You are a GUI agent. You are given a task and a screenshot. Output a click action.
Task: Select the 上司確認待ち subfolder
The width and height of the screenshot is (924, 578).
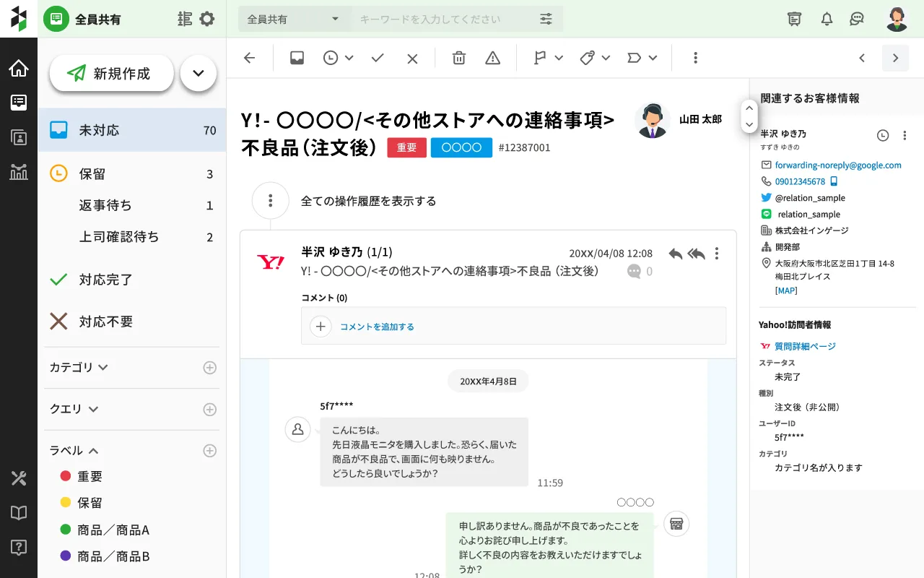tap(132, 236)
